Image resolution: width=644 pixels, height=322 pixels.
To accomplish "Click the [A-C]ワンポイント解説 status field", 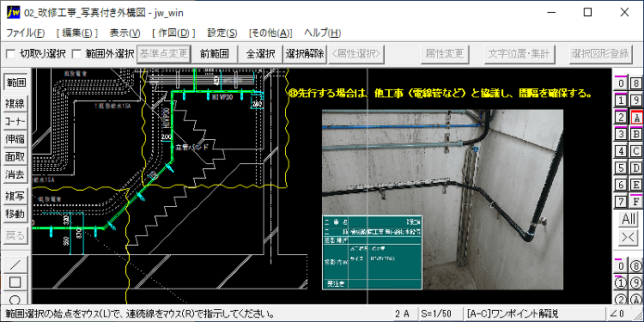I will (x=534, y=314).
